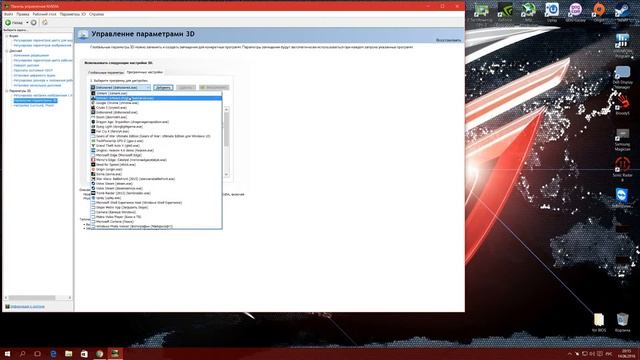Open Настройка Surround, PhysX tree item
The height and width of the screenshot is (360, 640).
(x=33, y=105)
